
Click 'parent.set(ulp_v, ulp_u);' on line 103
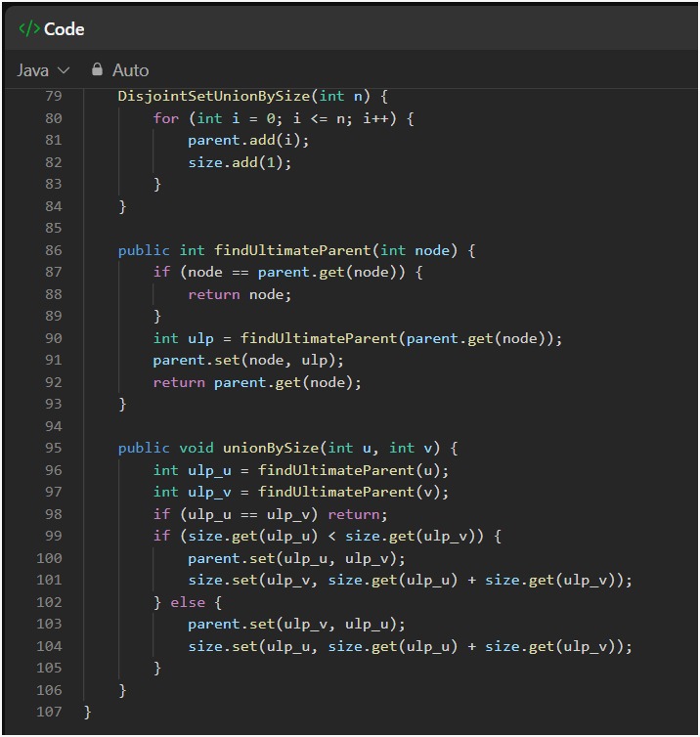[296, 625]
